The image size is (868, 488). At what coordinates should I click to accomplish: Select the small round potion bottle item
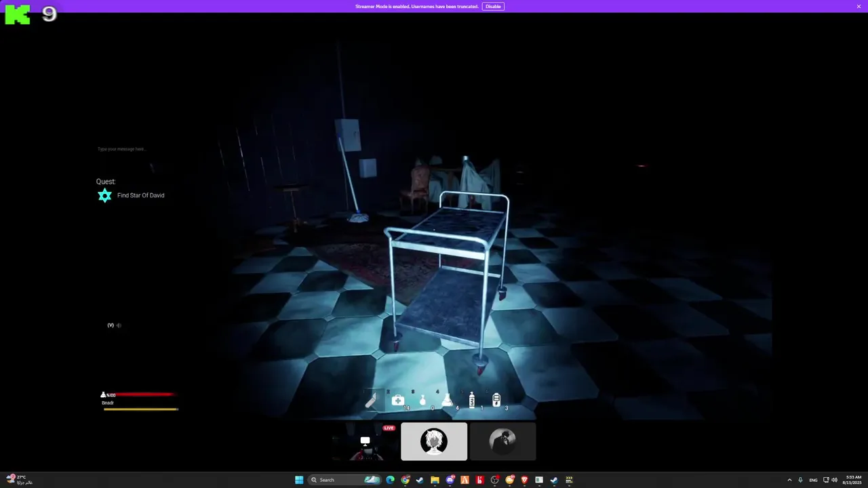pos(422,401)
